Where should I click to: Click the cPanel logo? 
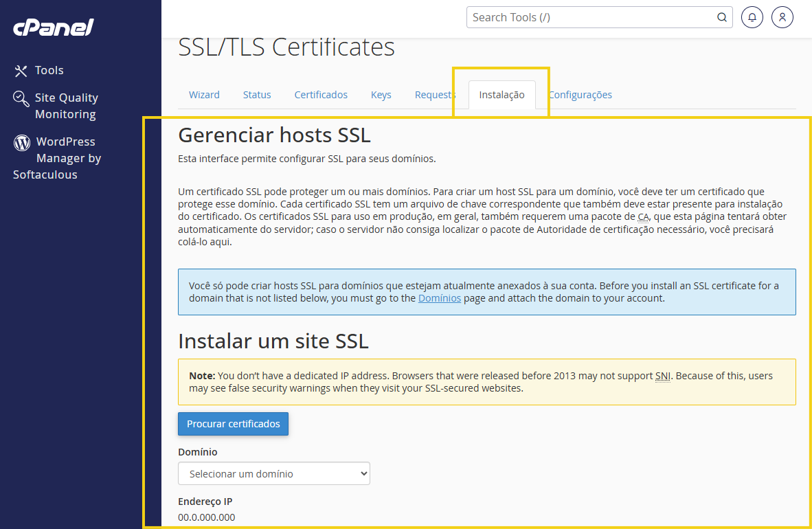pos(54,27)
